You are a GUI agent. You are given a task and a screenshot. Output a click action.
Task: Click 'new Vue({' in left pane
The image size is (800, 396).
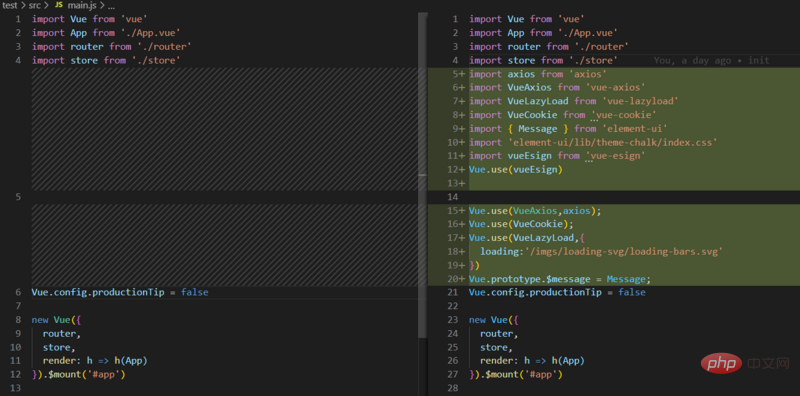56,320
